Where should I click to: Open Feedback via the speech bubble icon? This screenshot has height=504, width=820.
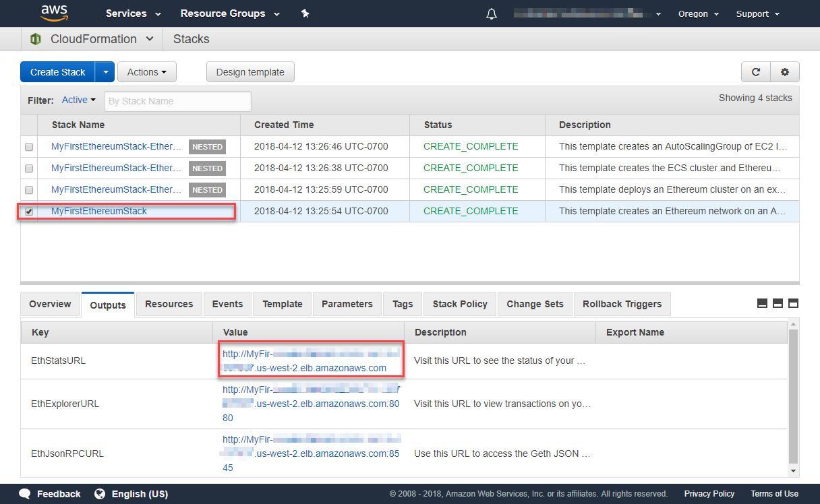pyautogui.click(x=25, y=493)
